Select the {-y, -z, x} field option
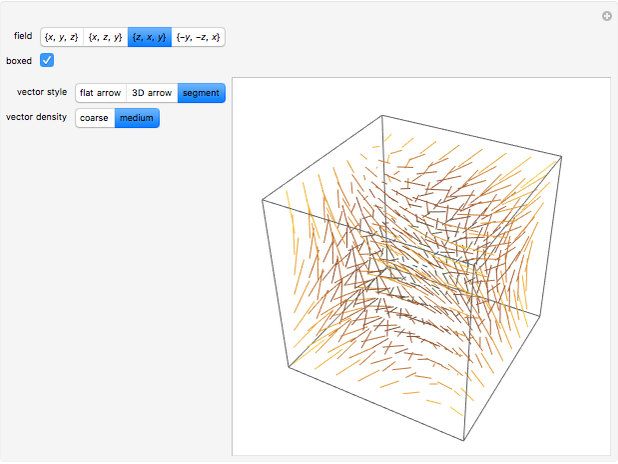This screenshot has width=618, height=464. [198, 37]
